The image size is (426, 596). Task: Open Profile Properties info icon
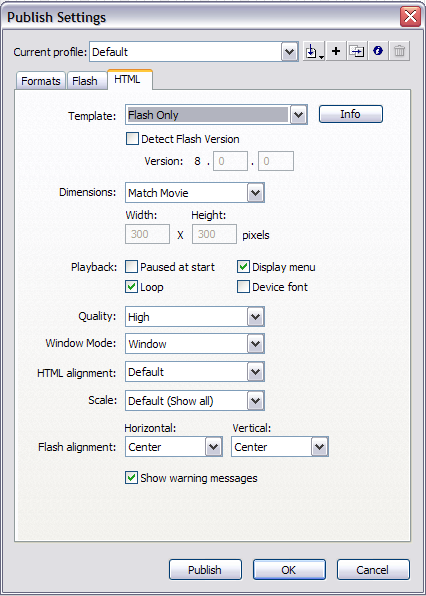tap(378, 51)
